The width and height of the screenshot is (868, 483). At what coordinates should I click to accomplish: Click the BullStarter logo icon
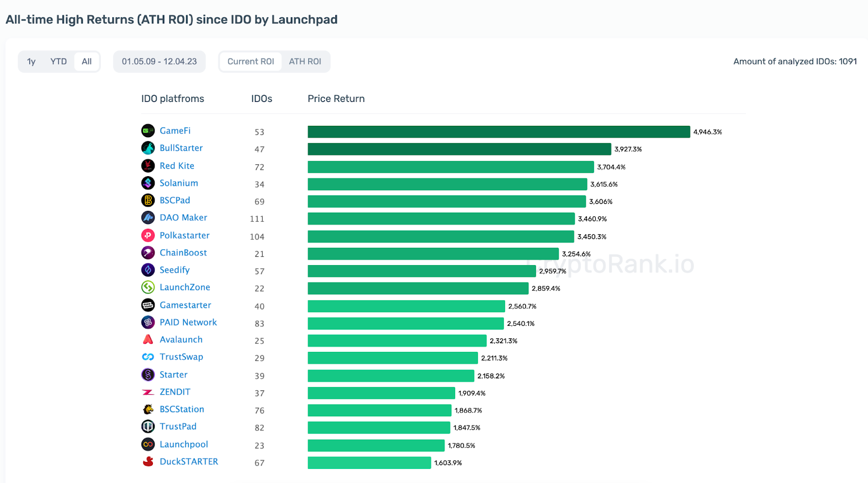click(148, 148)
